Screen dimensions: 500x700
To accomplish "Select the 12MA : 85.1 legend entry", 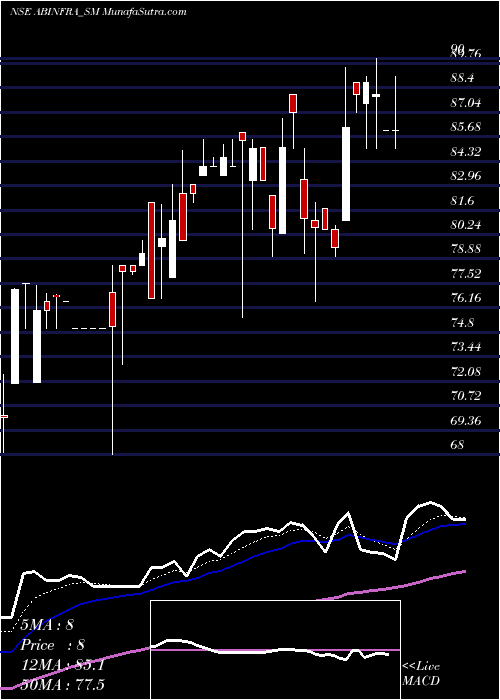I will (62, 666).
